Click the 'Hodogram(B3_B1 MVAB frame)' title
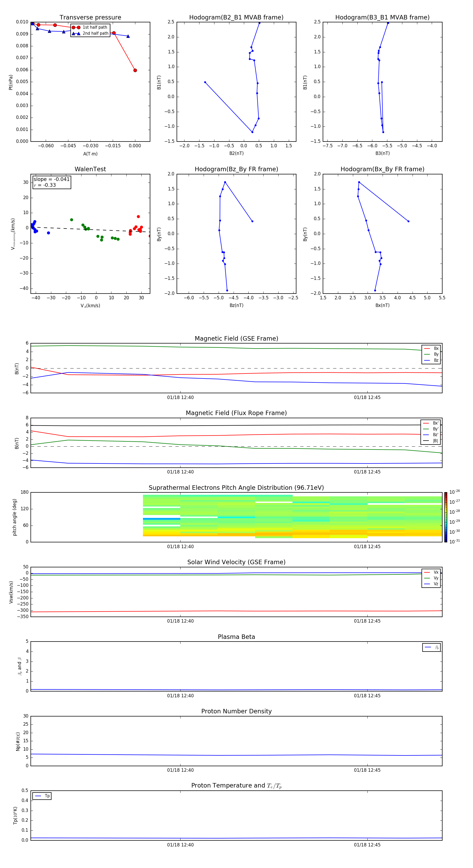473x868 pixels. 382,18
